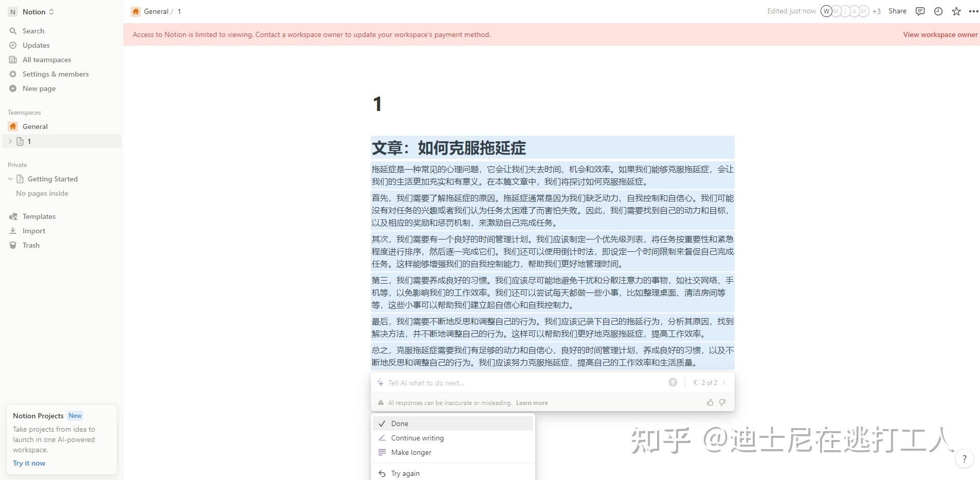Open the three-dot page menu
980x480 pixels.
click(973, 11)
